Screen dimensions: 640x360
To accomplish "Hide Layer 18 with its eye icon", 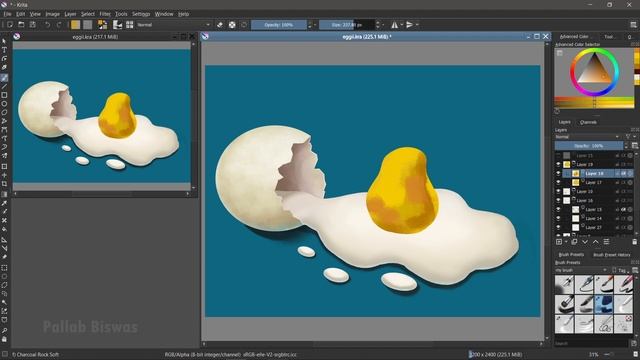I will [x=558, y=173].
